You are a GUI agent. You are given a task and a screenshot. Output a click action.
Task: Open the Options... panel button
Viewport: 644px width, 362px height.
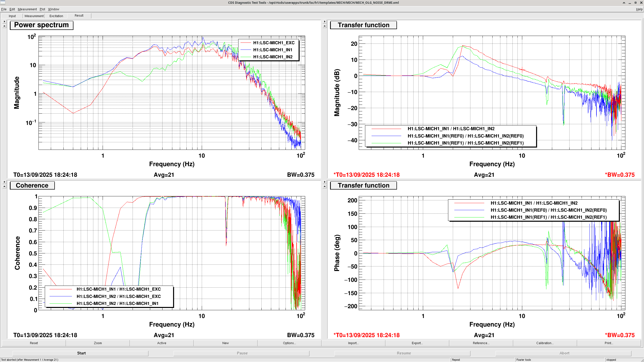289,343
